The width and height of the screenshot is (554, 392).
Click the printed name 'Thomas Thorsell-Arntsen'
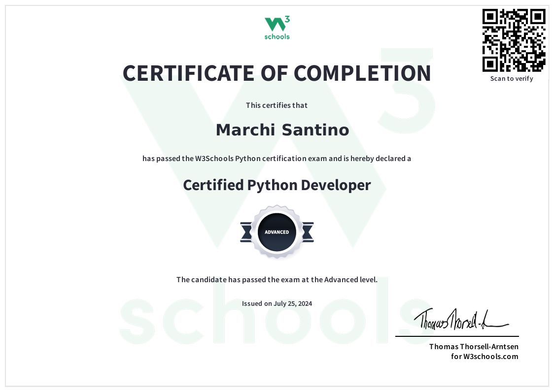(474, 346)
